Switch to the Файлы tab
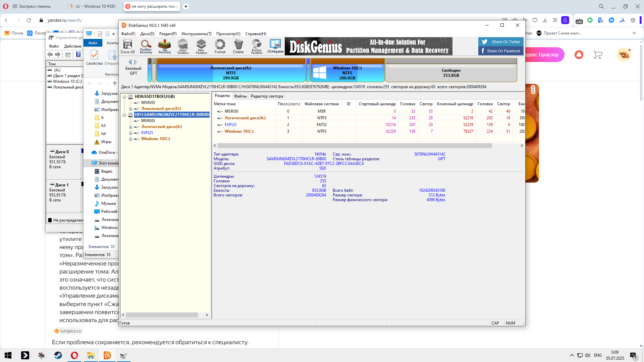Image resolution: width=644 pixels, height=362 pixels. tap(240, 96)
